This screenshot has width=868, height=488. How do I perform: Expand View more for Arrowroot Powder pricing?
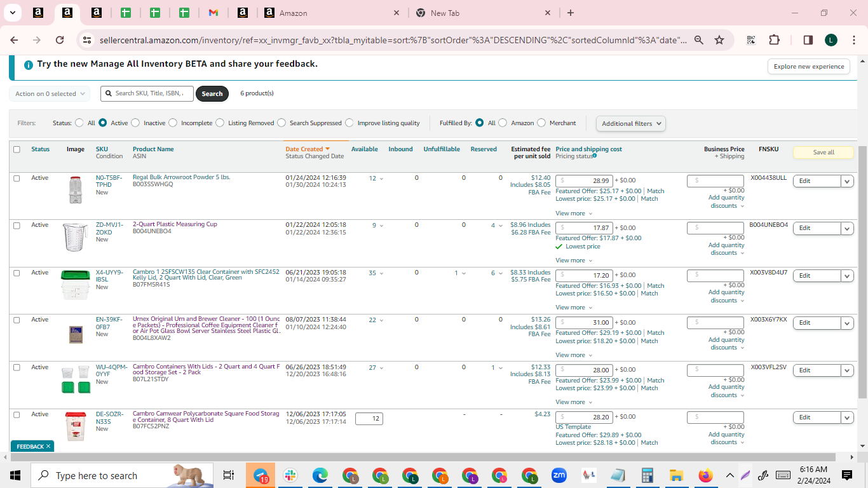(574, 213)
